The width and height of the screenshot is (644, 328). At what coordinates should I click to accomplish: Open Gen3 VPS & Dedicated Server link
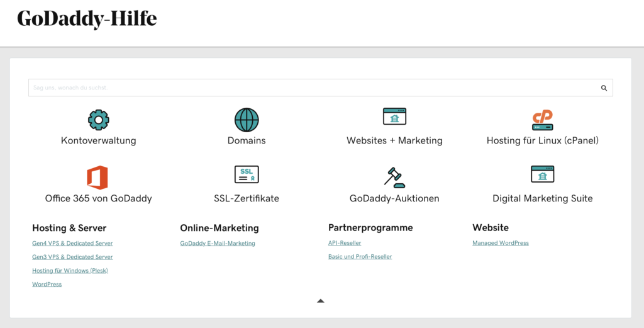click(72, 257)
